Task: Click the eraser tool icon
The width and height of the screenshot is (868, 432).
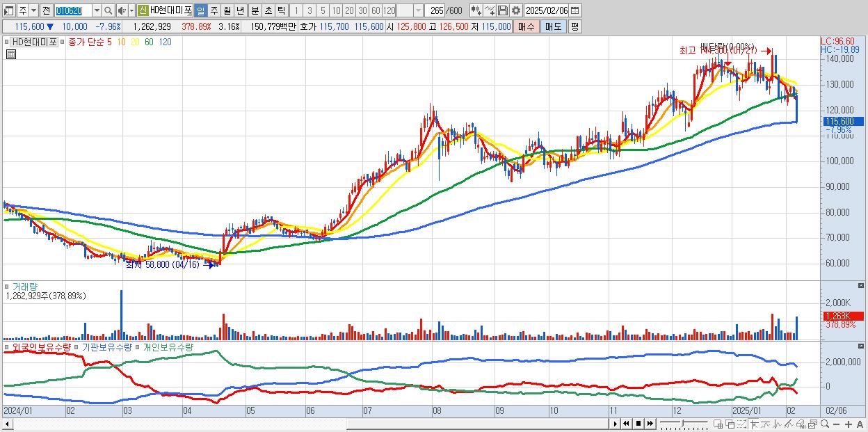Action: click(801, 424)
